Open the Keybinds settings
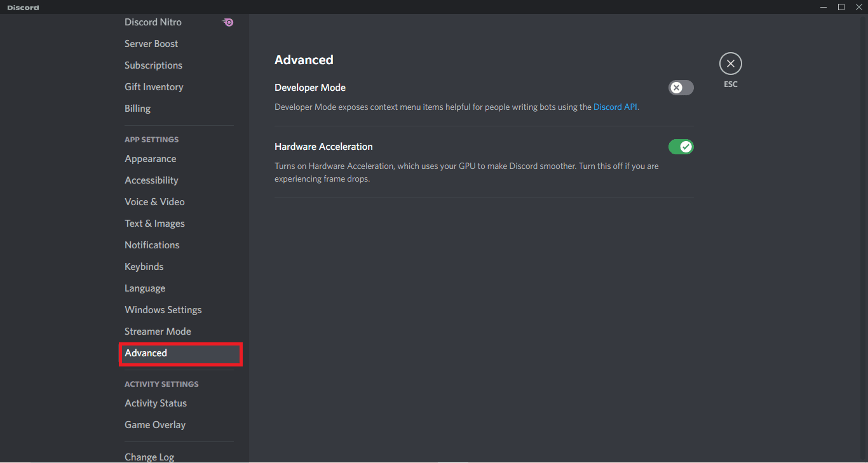Image resolution: width=868 pixels, height=463 pixels. pos(144,266)
